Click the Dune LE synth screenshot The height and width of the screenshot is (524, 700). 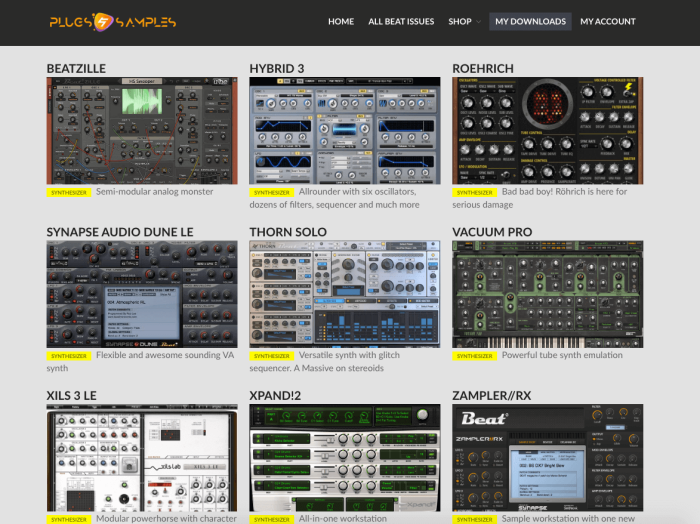point(142,294)
